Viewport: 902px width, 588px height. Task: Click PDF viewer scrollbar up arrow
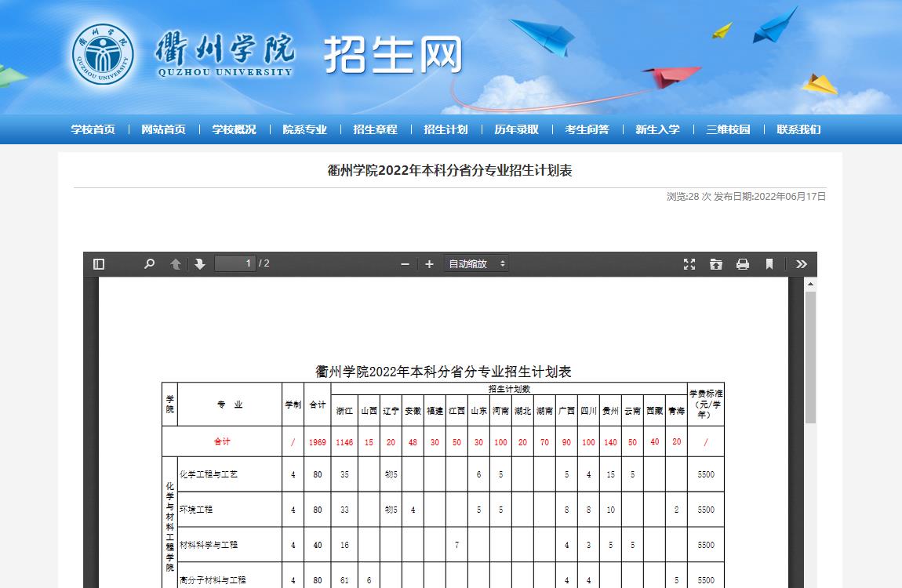coord(810,283)
